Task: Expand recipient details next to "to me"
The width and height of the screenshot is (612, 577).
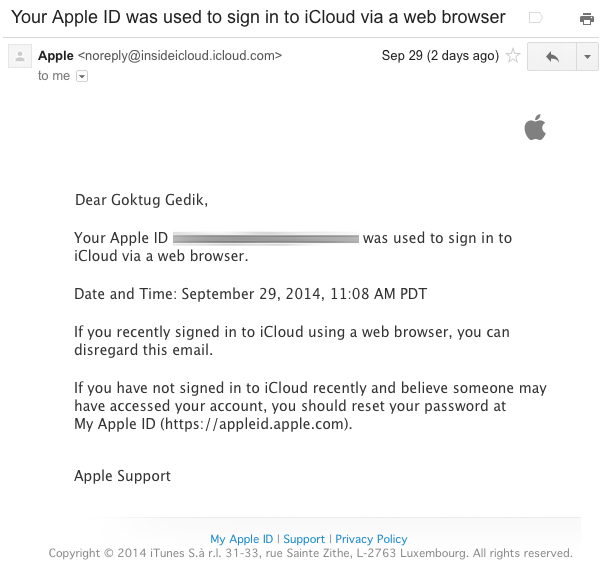Action: click(82, 76)
